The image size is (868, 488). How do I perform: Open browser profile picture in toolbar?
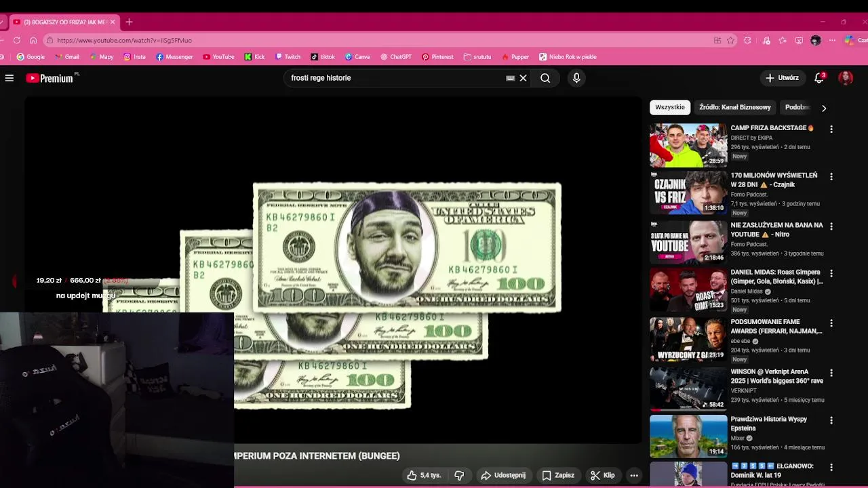coord(816,40)
